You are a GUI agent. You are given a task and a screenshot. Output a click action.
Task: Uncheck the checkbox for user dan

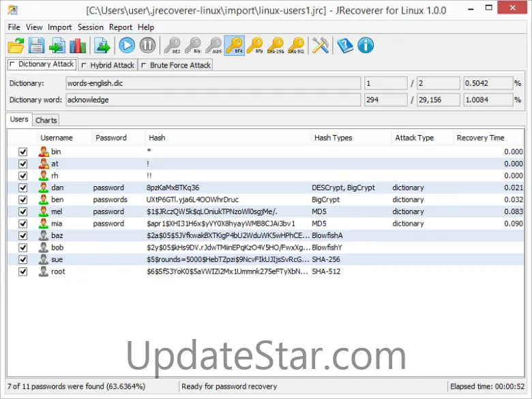pos(23,188)
